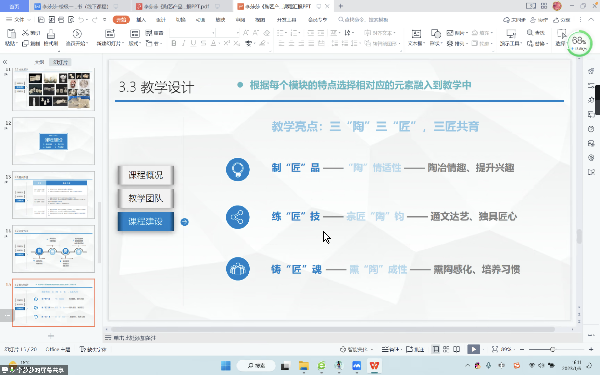Open the font name combo box

[x=192, y=33]
